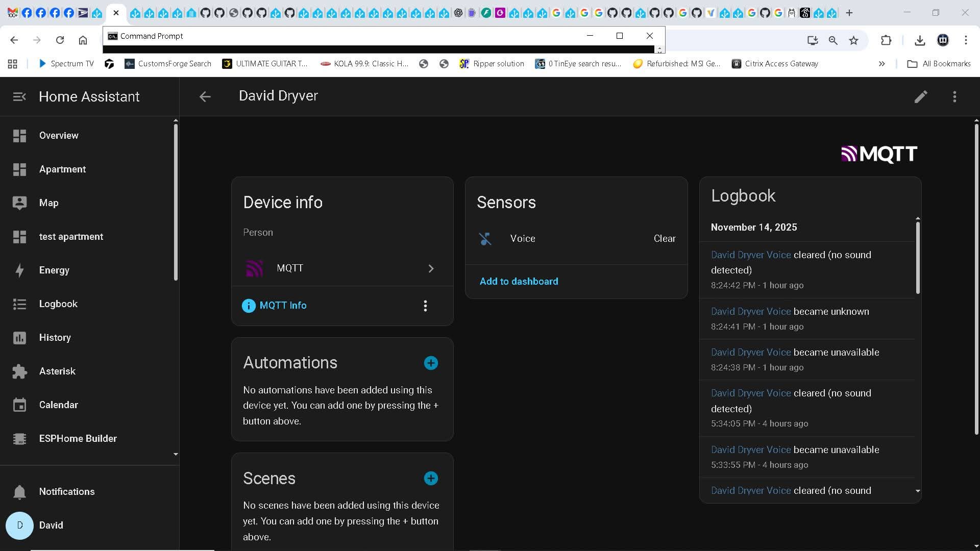Click the Add to dashboard button
The image size is (980, 551).
click(x=519, y=282)
